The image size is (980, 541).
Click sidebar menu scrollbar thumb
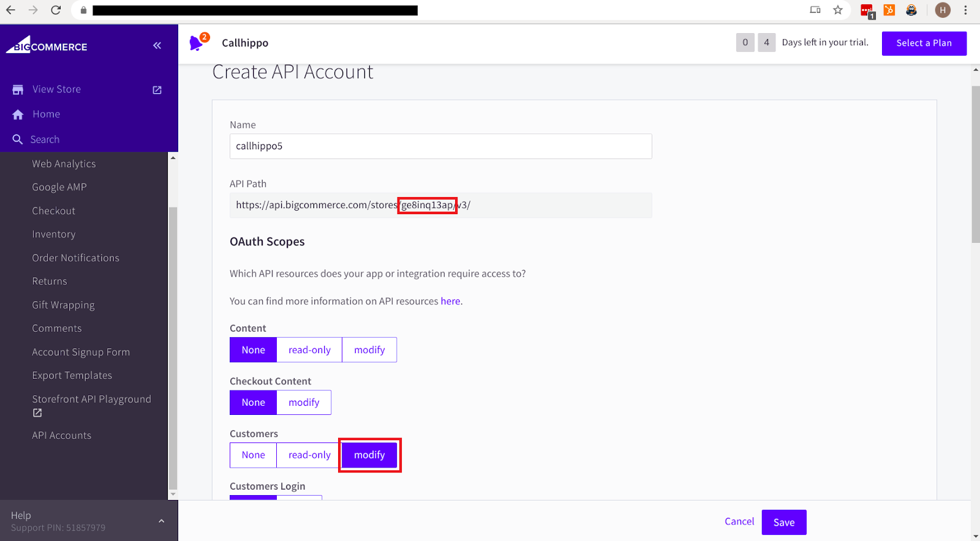(173, 348)
